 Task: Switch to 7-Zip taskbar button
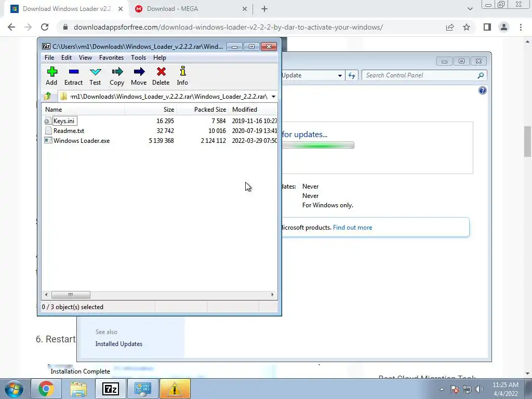click(x=111, y=389)
